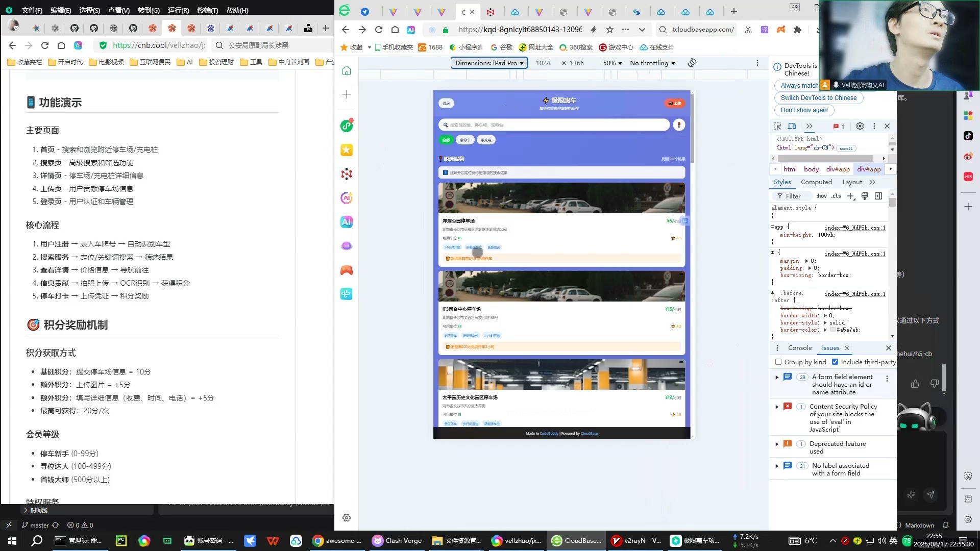Click the element classes brush icon in Styles
Image resolution: width=980 pixels, height=551 pixels.
point(865,196)
